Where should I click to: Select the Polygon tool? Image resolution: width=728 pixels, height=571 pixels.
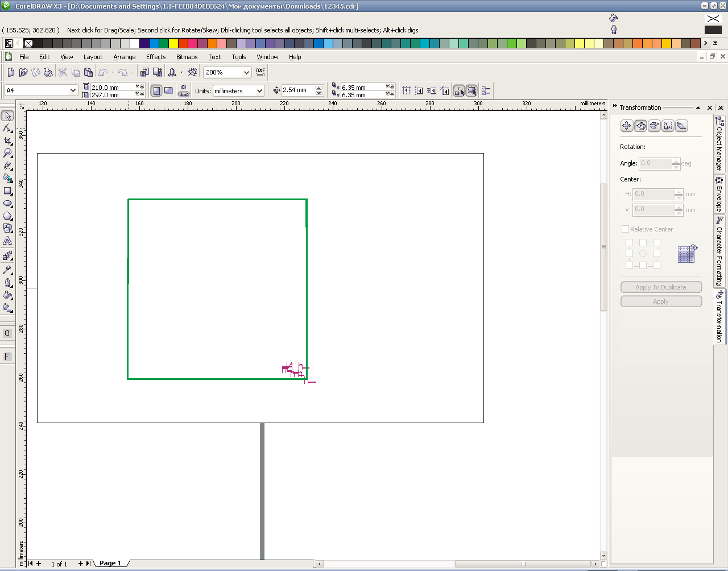[x=7, y=216]
